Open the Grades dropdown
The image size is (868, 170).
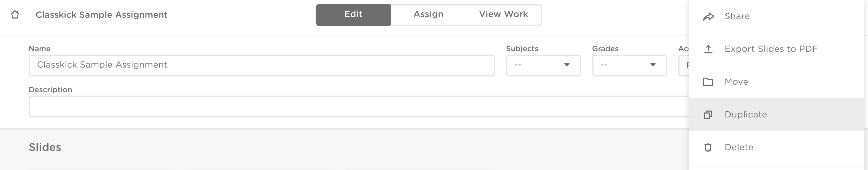click(629, 65)
